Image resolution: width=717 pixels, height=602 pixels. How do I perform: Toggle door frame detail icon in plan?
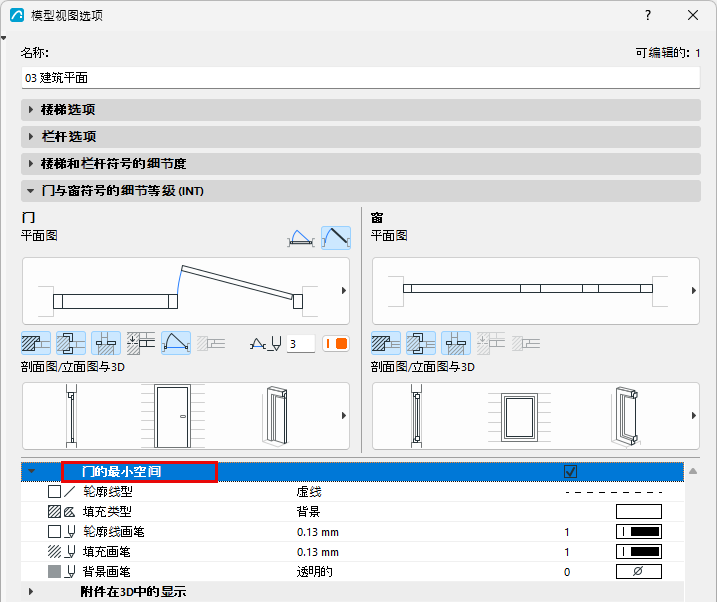click(x=71, y=343)
